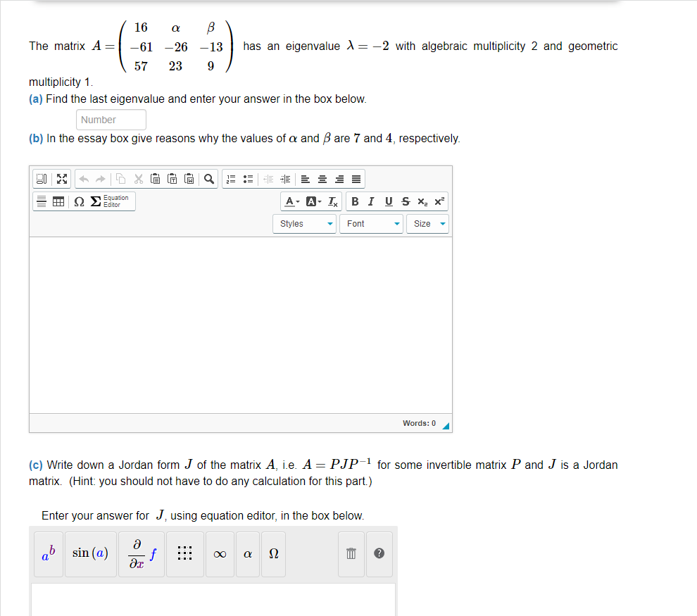The width and height of the screenshot is (697, 616).
Task: Toggle bold formatting in the essay editor
Action: [355, 201]
